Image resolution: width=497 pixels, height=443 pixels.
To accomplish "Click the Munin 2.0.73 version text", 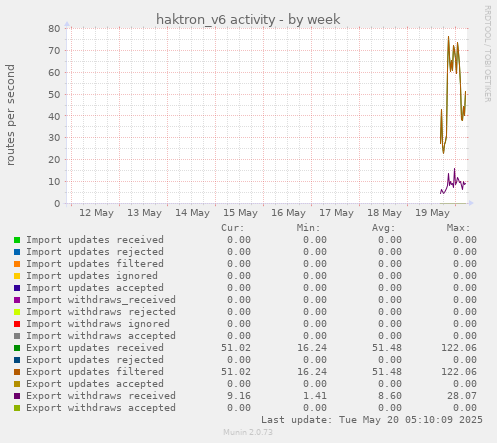I will pos(248,432).
